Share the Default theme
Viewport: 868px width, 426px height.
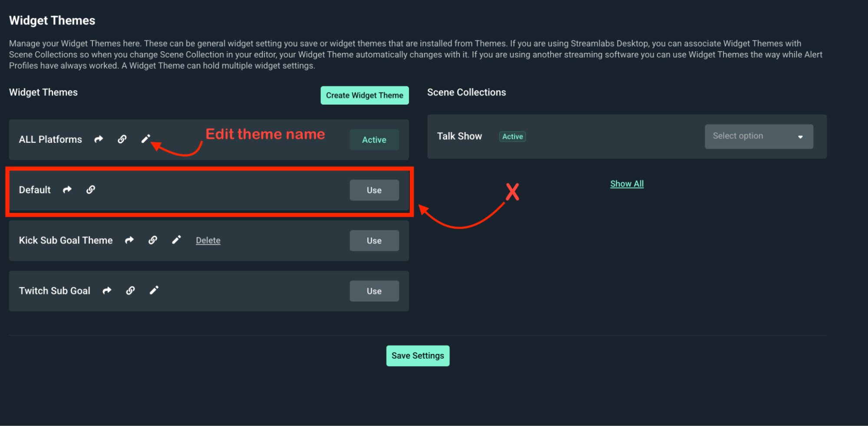point(67,190)
